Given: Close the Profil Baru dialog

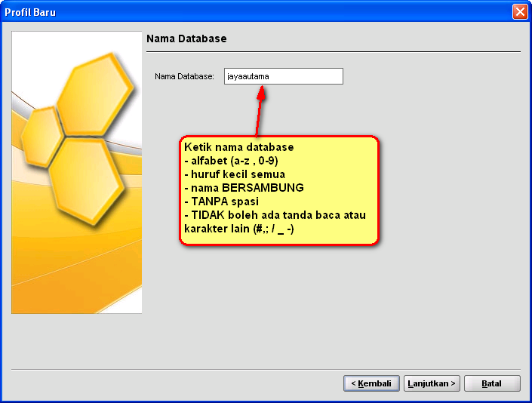Looking at the screenshot, I should pos(520,12).
